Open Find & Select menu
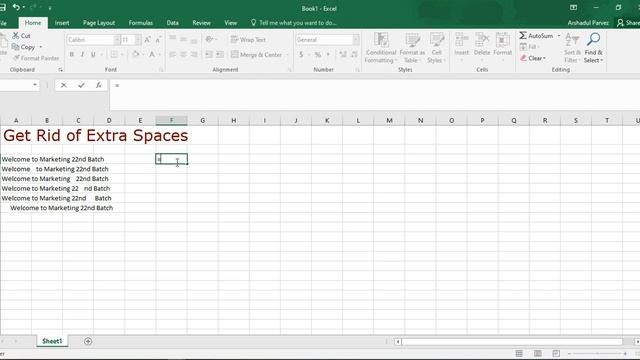Screen dimensions: 640x360 point(593,48)
